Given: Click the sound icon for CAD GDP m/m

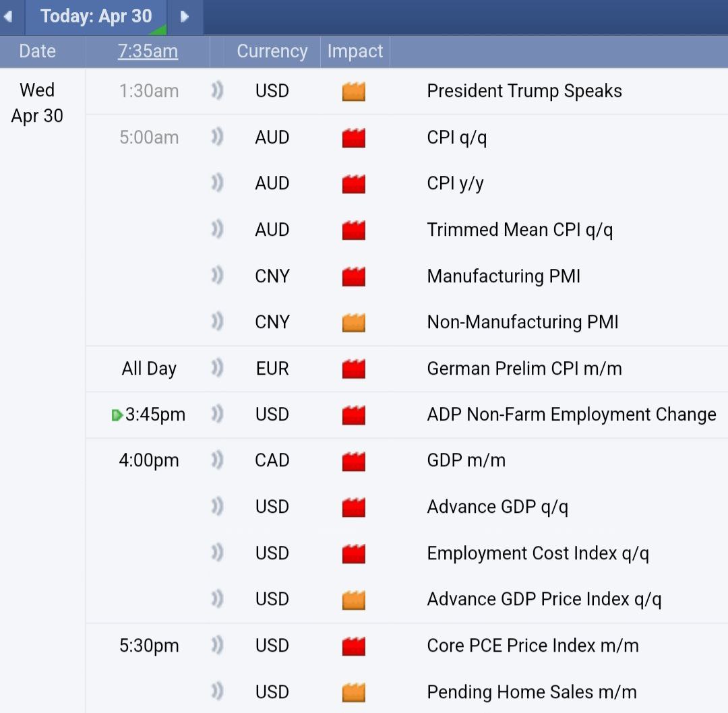Looking at the screenshot, I should click(217, 460).
